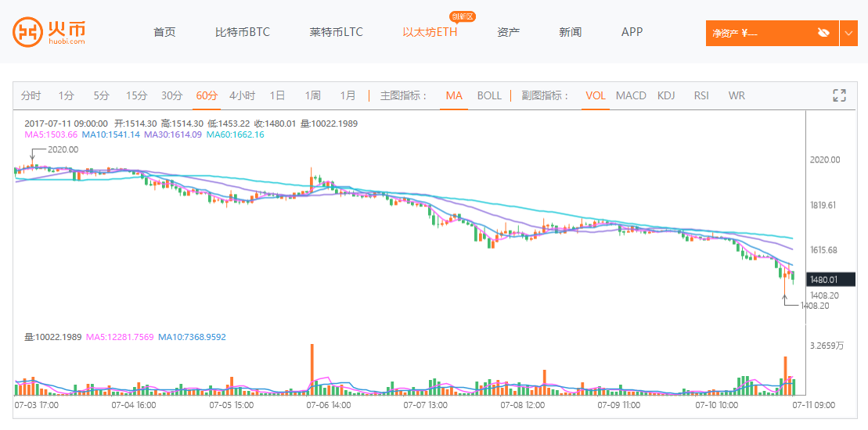Image resolution: width=868 pixels, height=430 pixels.
Task: Switch to 4小时 candlestick interval
Action: [242, 95]
